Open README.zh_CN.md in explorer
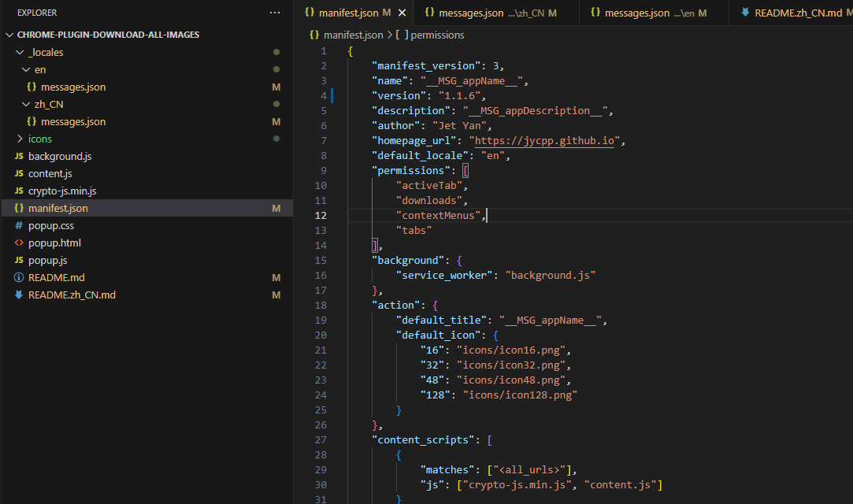The image size is (853, 504). pyautogui.click(x=72, y=295)
